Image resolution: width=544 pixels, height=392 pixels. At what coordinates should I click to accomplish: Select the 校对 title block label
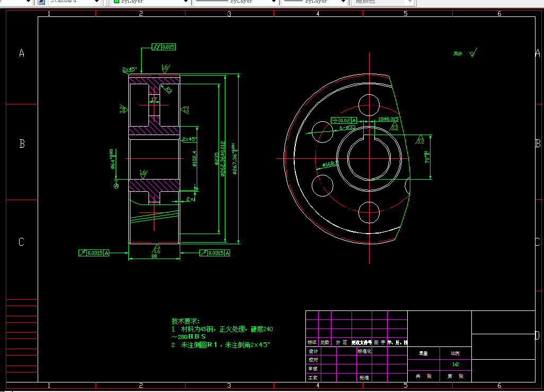[313, 360]
